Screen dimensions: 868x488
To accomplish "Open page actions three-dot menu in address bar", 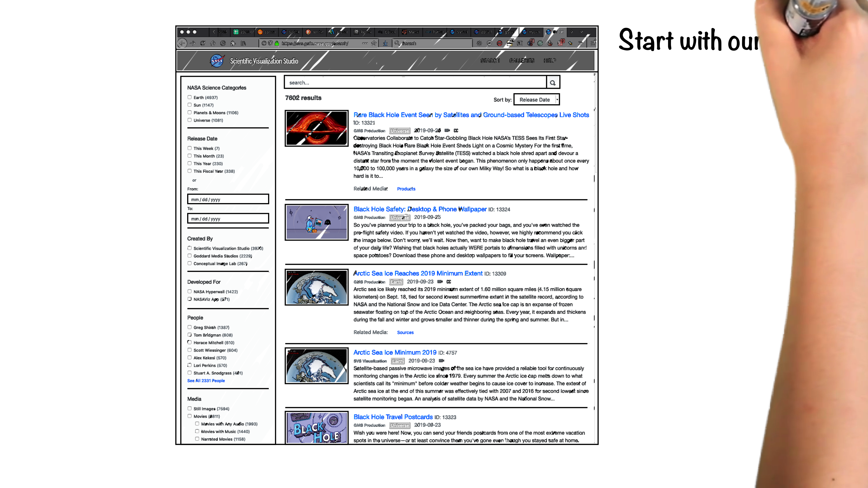I will point(365,43).
